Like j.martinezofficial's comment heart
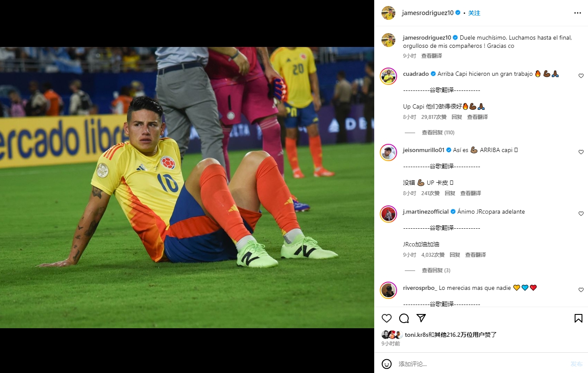 pyautogui.click(x=581, y=214)
